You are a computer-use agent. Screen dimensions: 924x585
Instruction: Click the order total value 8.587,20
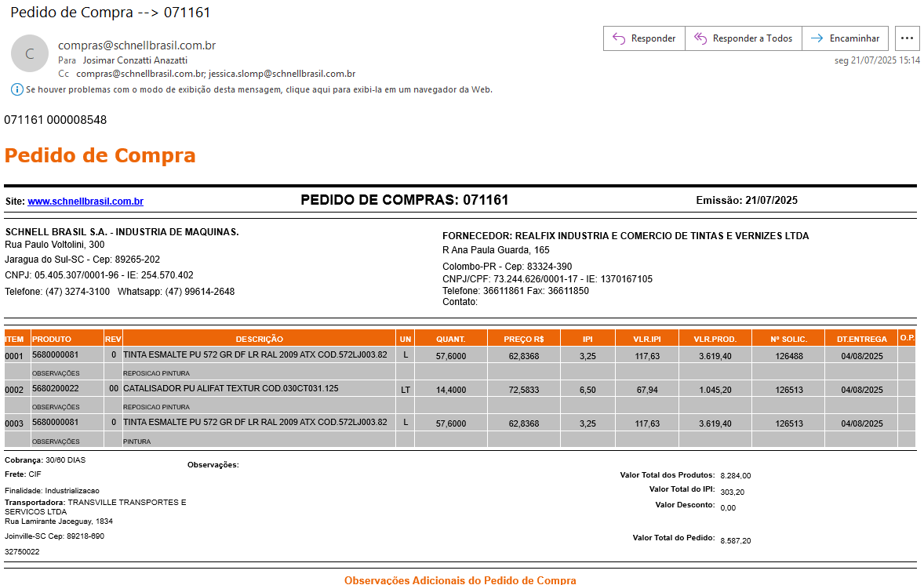(735, 541)
